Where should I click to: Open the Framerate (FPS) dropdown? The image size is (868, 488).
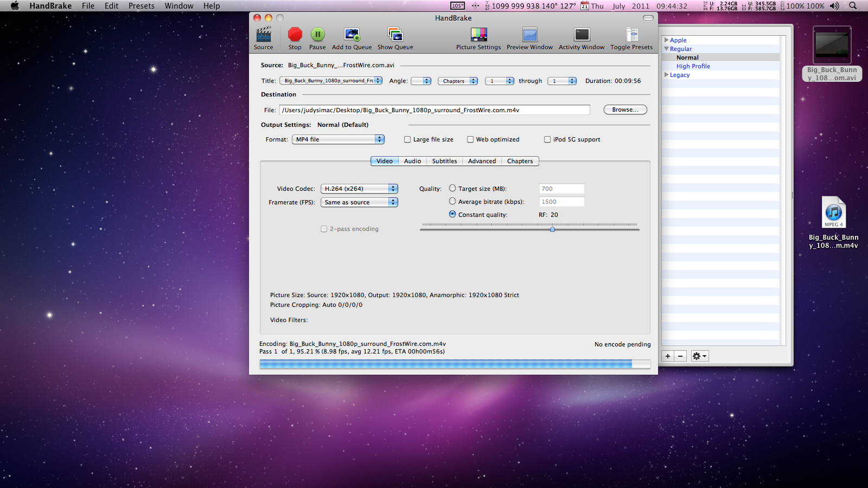pyautogui.click(x=359, y=202)
